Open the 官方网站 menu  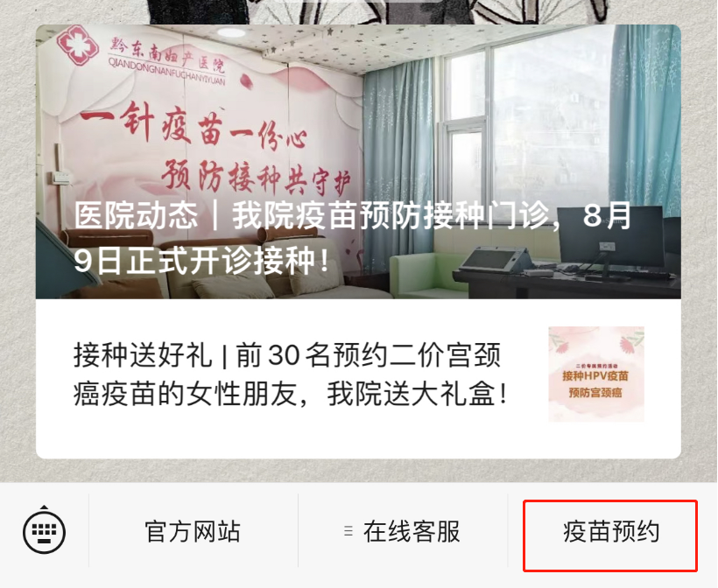click(193, 532)
